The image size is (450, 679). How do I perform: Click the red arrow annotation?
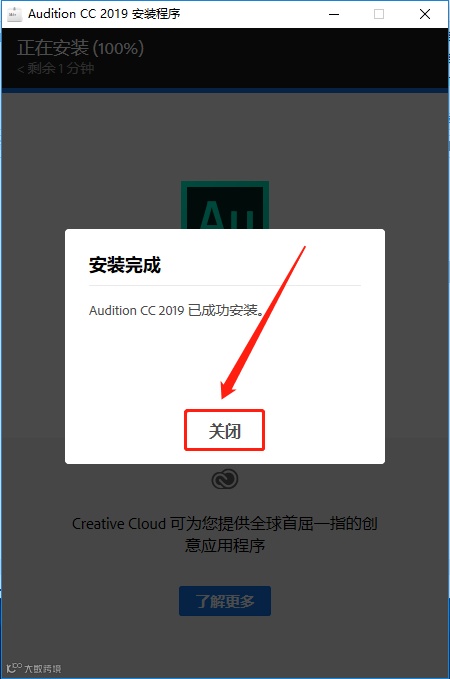[x=263, y=322]
